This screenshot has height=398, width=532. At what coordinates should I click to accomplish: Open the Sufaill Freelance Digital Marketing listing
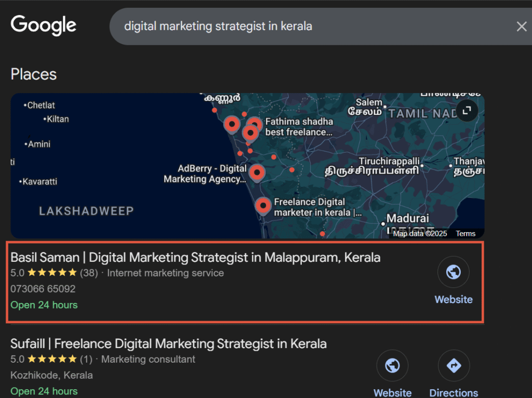[168, 343]
